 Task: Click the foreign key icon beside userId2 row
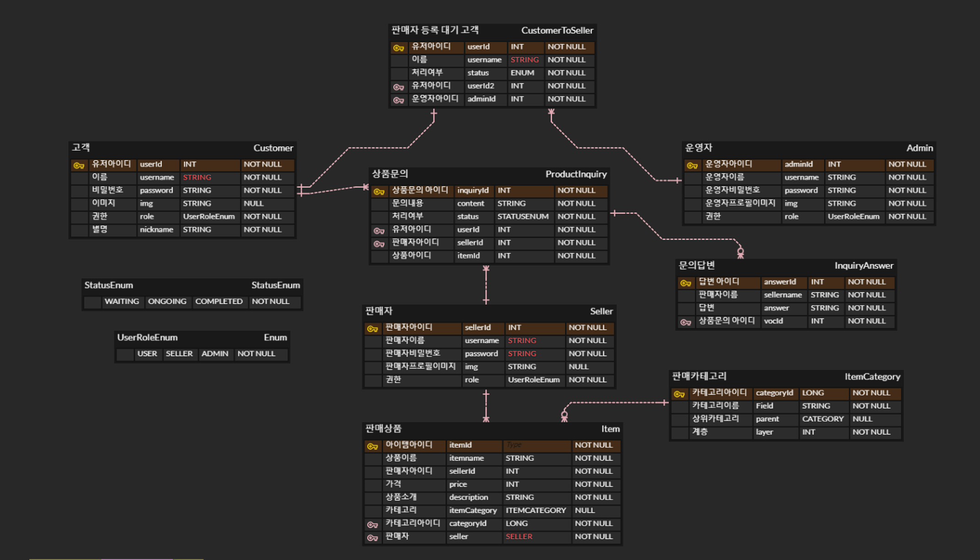coord(398,87)
